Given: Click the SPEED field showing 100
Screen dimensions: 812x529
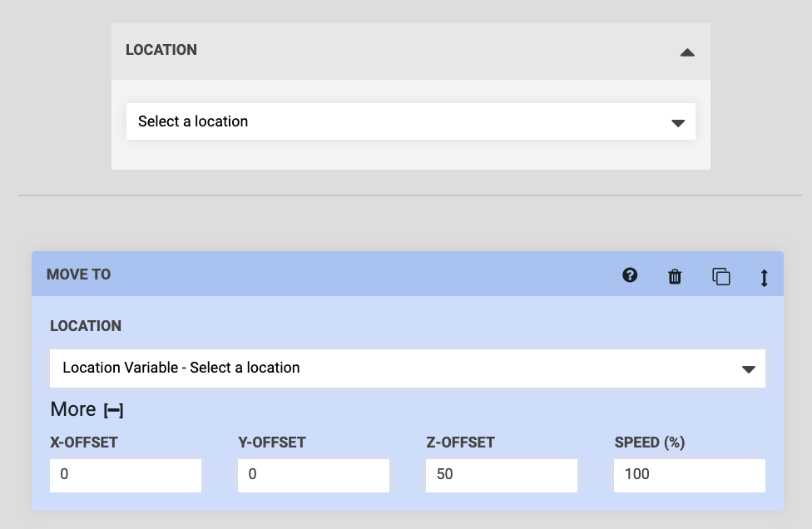Looking at the screenshot, I should [689, 475].
